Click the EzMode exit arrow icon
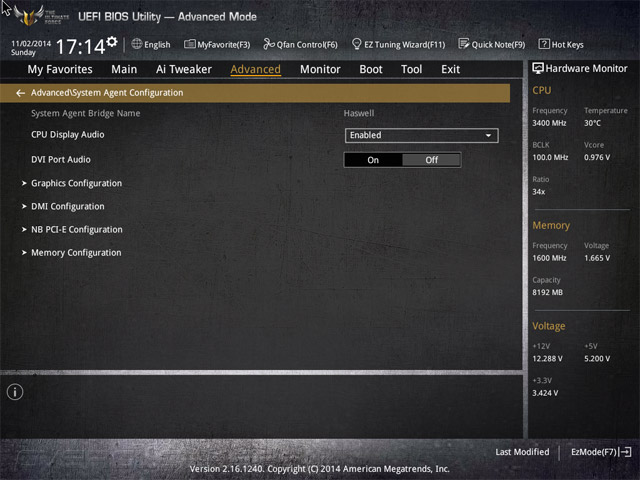The height and width of the screenshot is (480, 640). coord(626,452)
